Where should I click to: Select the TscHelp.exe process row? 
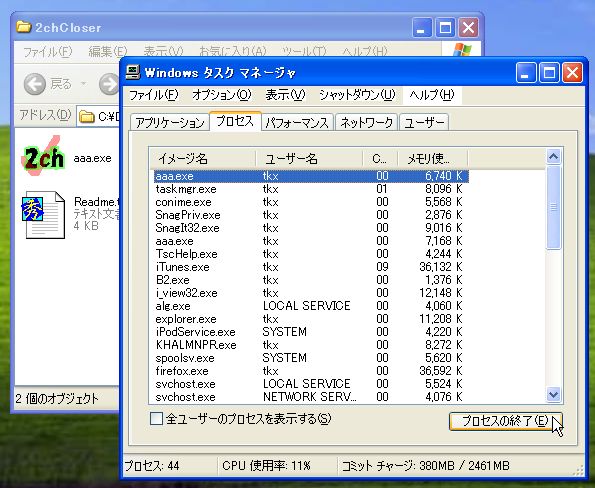click(x=311, y=254)
